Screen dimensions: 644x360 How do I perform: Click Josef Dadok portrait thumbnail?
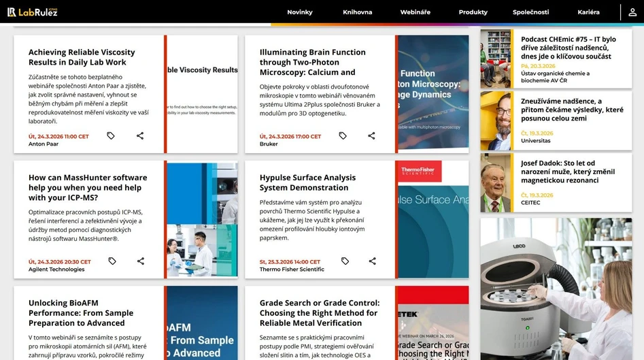[x=496, y=183]
